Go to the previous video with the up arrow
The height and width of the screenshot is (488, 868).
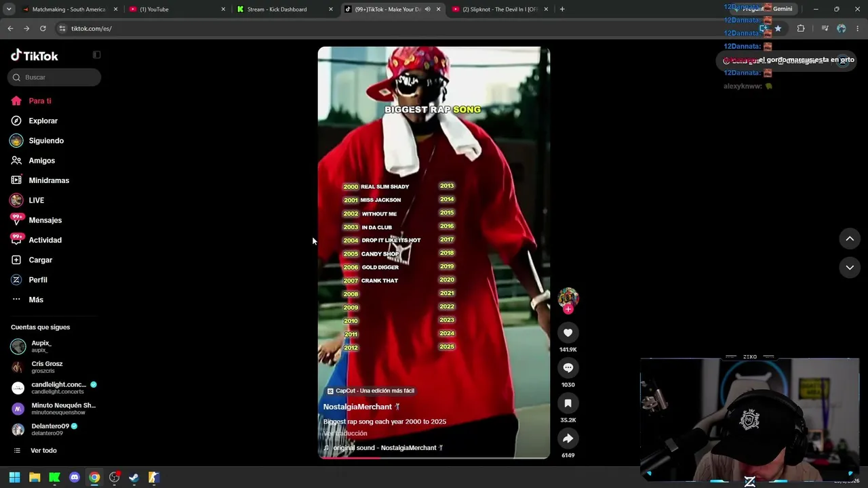850,238
